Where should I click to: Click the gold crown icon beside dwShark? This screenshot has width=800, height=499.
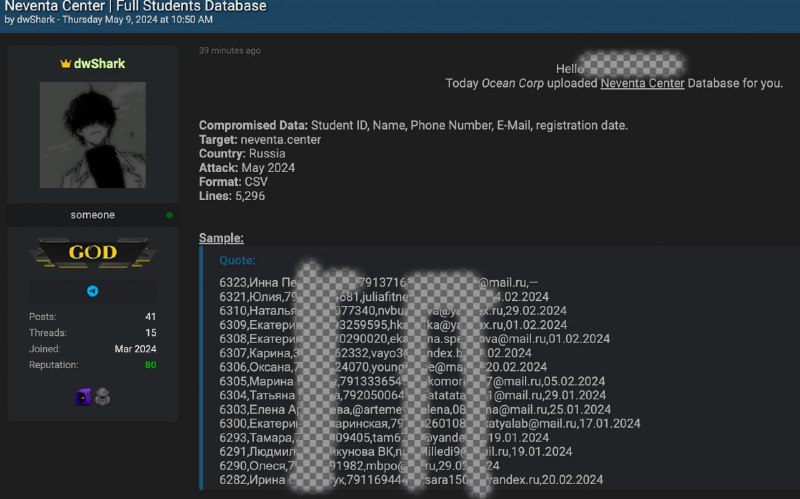(x=65, y=64)
